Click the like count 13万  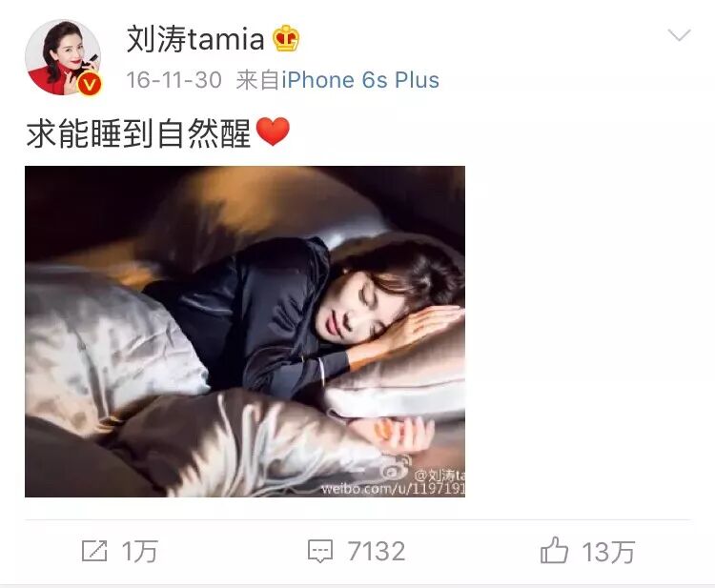pyautogui.click(x=608, y=552)
